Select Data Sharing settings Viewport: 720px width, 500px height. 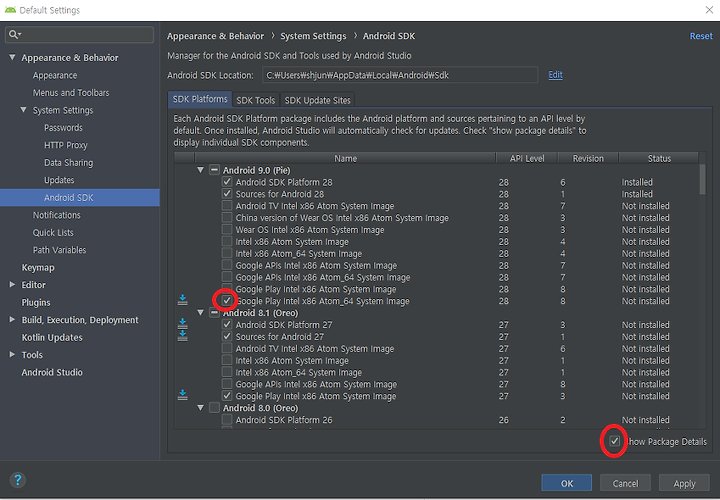[x=68, y=163]
